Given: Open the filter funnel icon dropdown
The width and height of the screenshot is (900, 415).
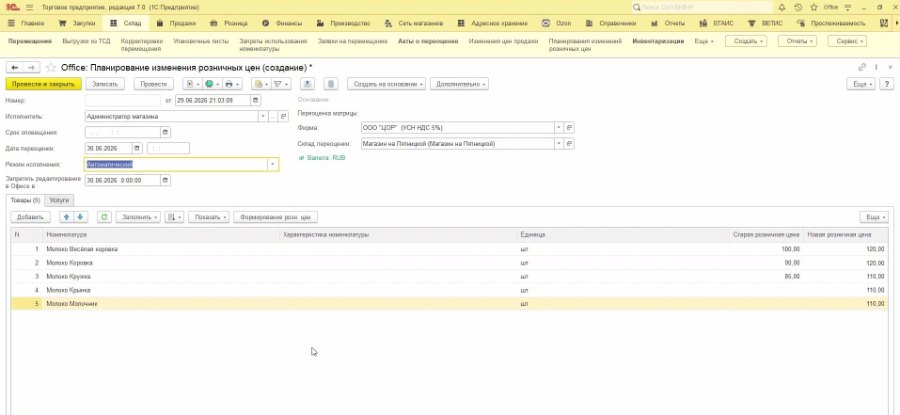Looking at the screenshot, I should point(281,84).
